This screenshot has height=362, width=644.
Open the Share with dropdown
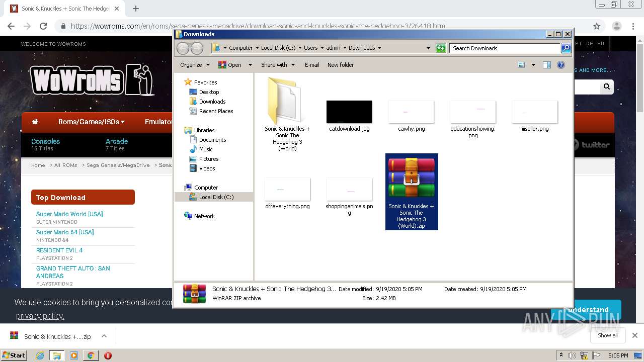278,65
